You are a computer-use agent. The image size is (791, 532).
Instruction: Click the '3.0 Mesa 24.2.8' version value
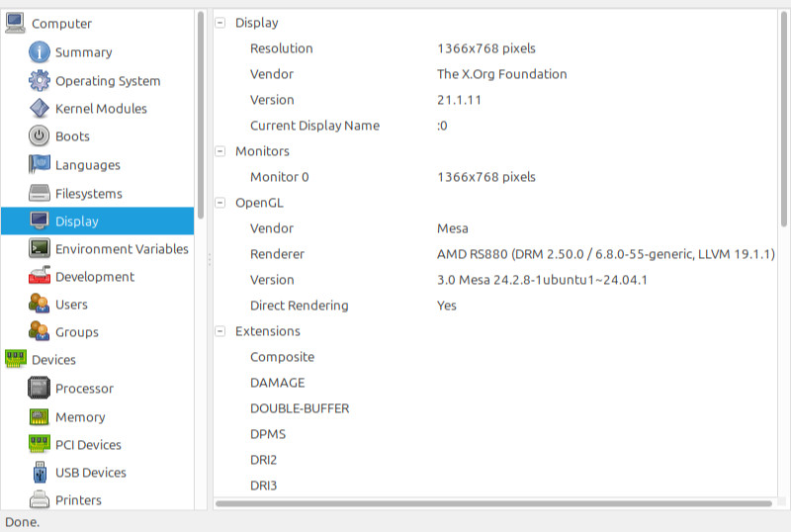click(x=542, y=280)
